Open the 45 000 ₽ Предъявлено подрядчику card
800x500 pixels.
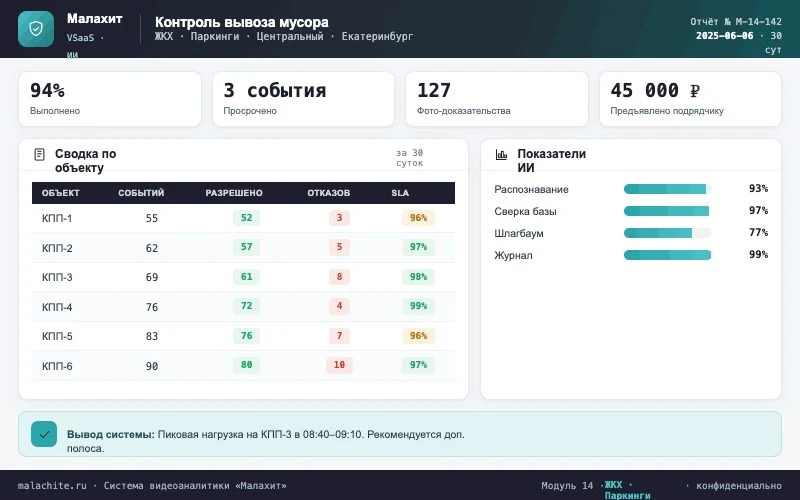[x=690, y=99]
